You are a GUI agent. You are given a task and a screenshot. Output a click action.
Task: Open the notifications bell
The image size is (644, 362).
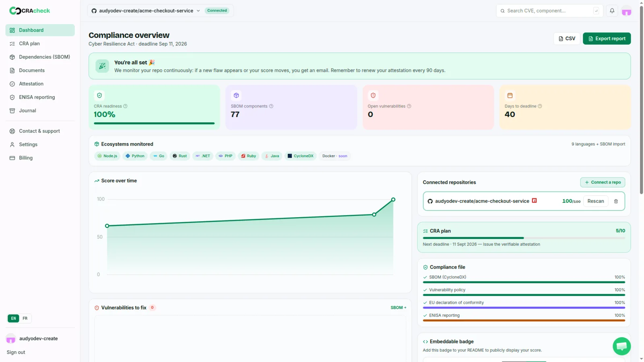point(612,11)
